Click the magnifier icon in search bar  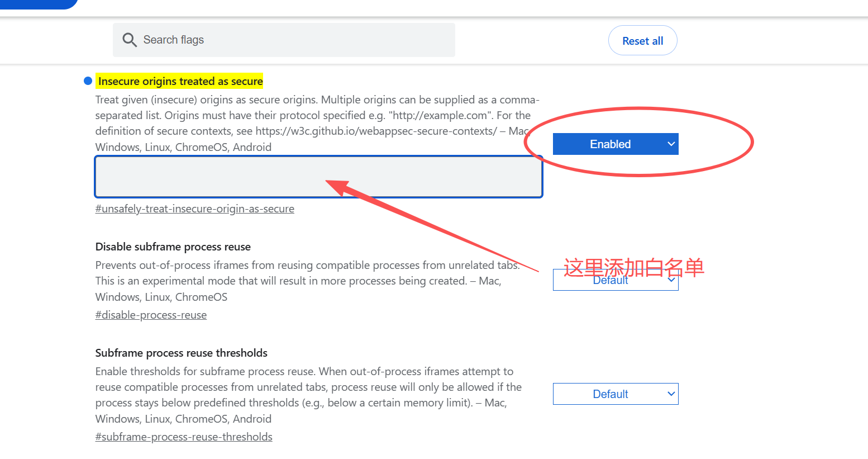(x=130, y=40)
